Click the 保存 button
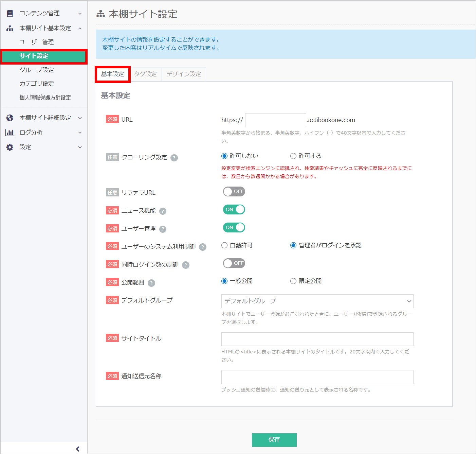The width and height of the screenshot is (476, 454). pyautogui.click(x=274, y=440)
